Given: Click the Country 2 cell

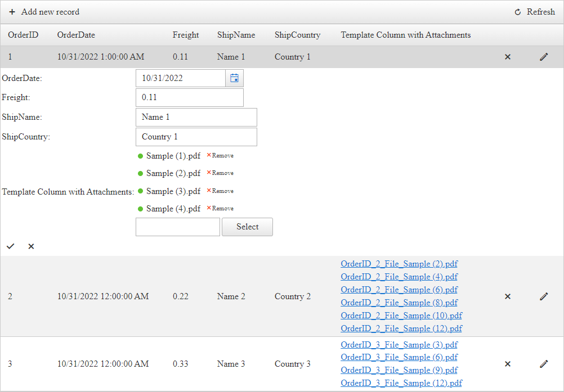Looking at the screenshot, I should tap(293, 296).
